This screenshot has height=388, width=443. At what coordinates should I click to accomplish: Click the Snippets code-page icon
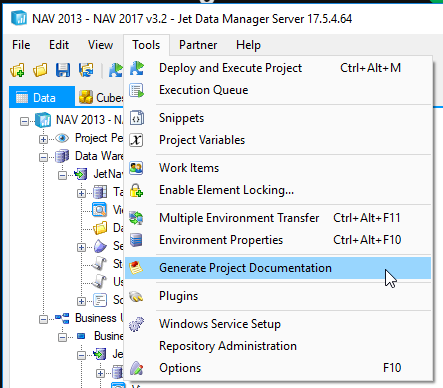click(x=137, y=118)
